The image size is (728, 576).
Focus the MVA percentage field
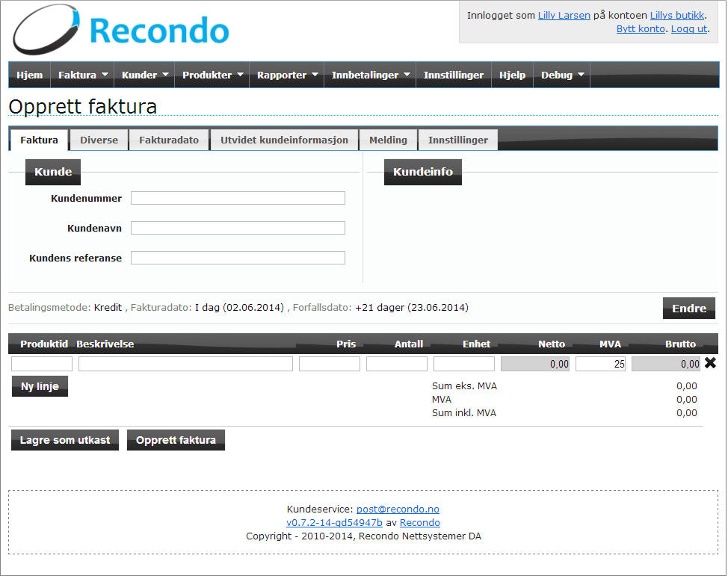click(600, 364)
